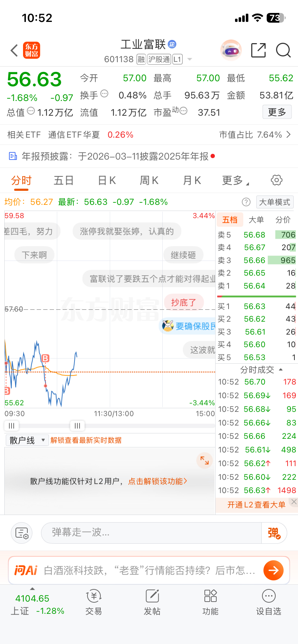
Task: Tap the back arrow icon
Action: 14,50
